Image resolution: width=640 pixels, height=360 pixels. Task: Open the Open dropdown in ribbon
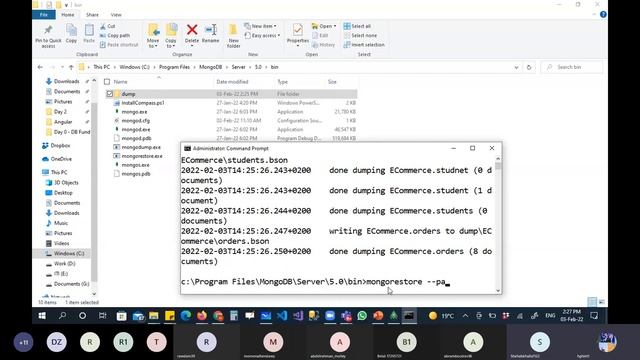click(324, 26)
